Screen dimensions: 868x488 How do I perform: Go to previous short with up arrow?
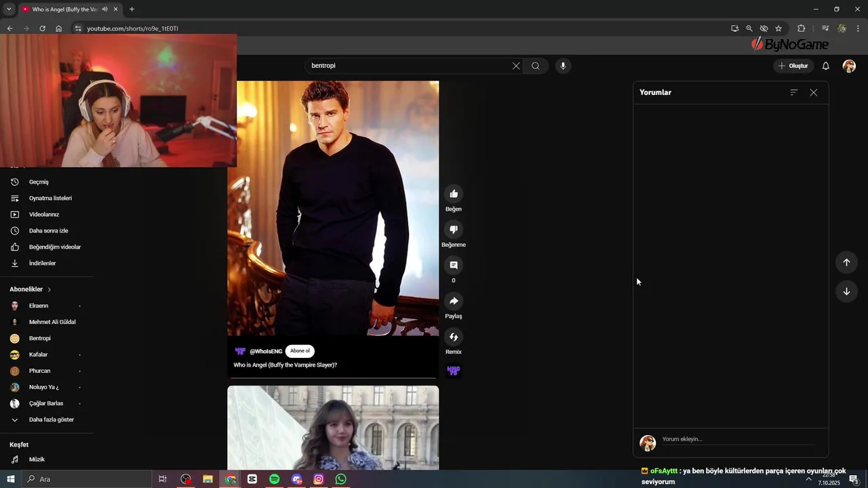click(846, 262)
